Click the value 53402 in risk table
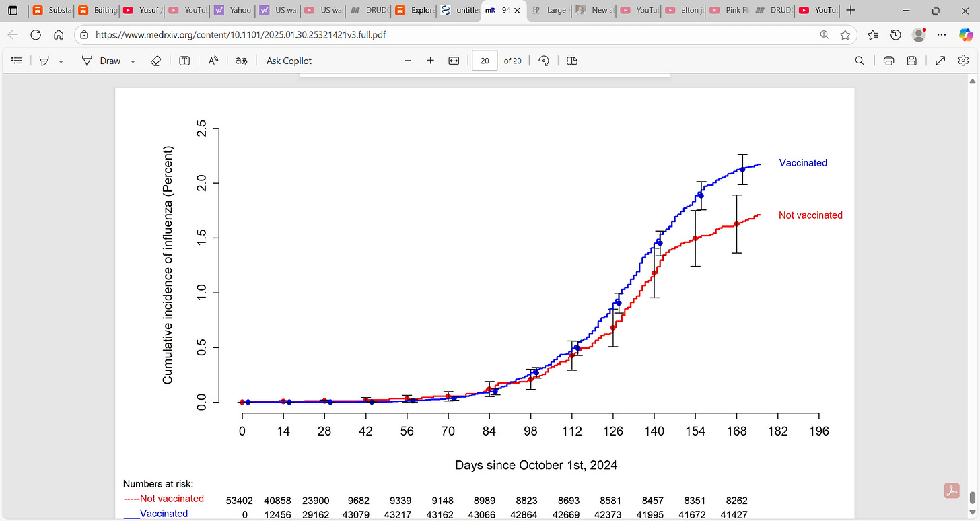 click(241, 501)
